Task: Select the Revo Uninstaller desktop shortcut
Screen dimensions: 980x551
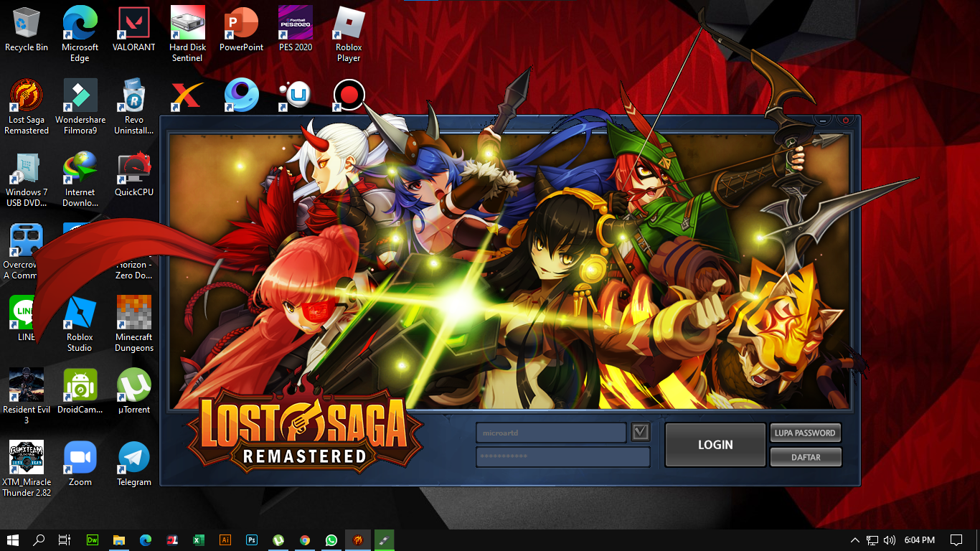Action: 134,107
